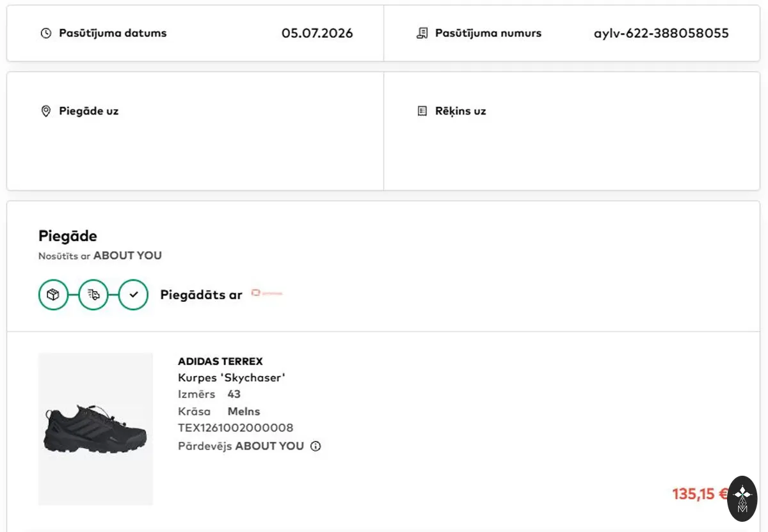Click the package box delivery step icon
This screenshot has width=768, height=532.
[53, 295]
